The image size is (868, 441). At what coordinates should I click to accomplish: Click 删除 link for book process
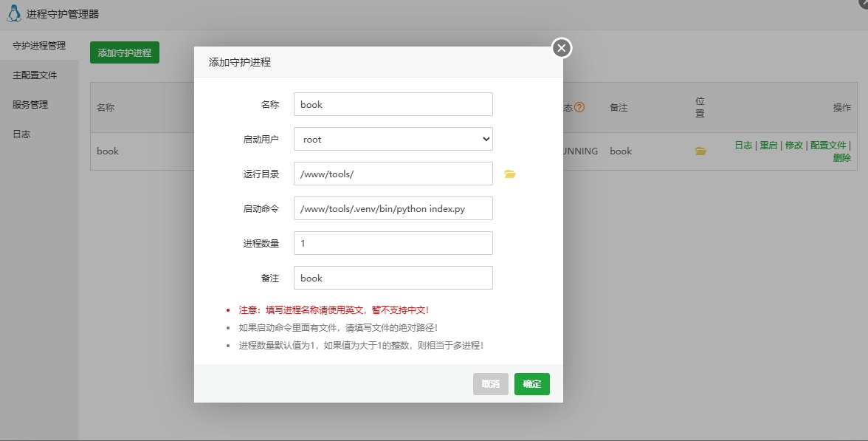click(841, 158)
